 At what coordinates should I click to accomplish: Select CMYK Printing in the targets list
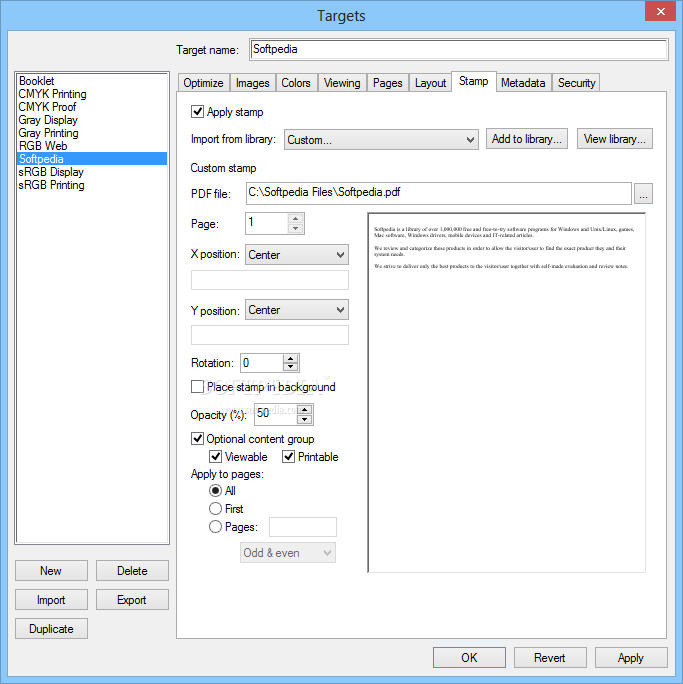[92, 94]
